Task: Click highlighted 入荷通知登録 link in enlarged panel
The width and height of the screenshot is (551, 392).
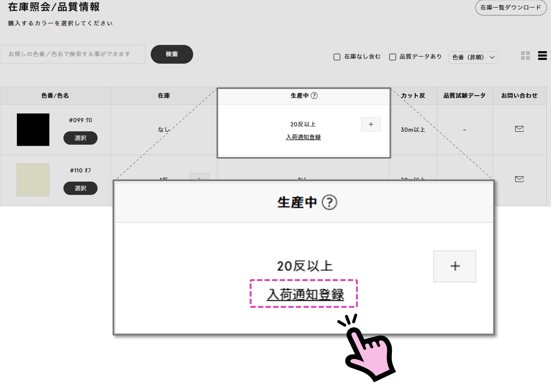Action: (x=305, y=295)
